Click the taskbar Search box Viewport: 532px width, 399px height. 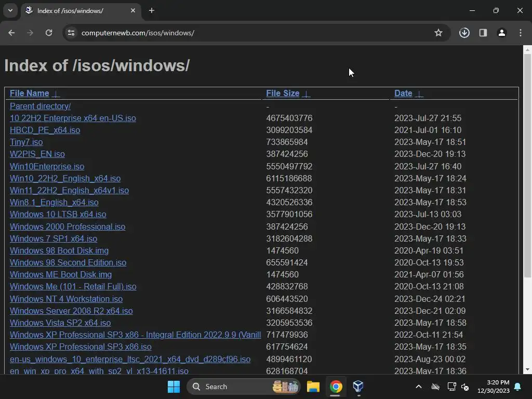tap(243, 387)
